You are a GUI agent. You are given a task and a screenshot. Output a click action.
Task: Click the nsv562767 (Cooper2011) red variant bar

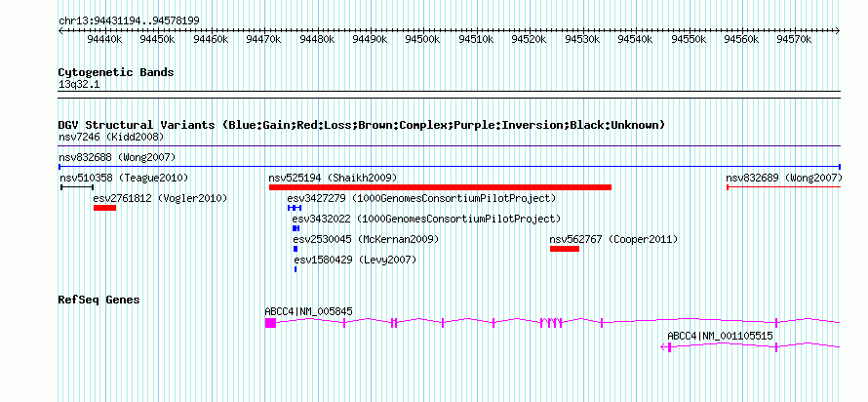click(x=565, y=249)
